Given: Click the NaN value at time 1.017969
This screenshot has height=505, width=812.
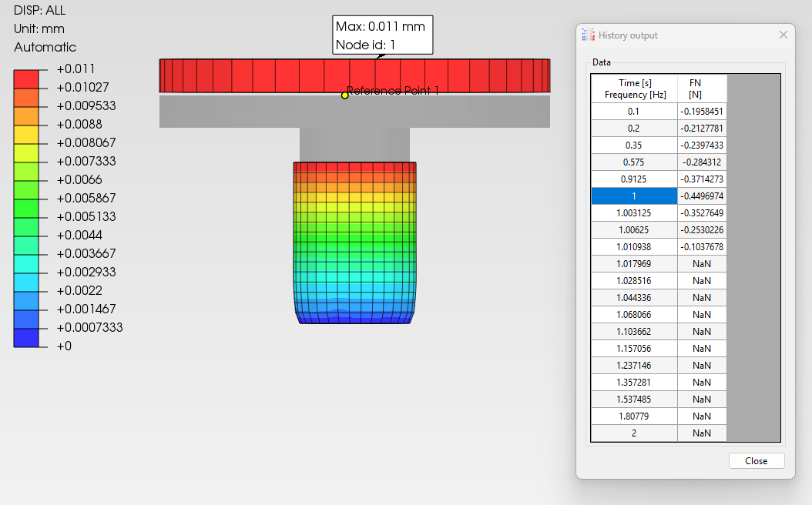Looking at the screenshot, I should (x=701, y=264).
